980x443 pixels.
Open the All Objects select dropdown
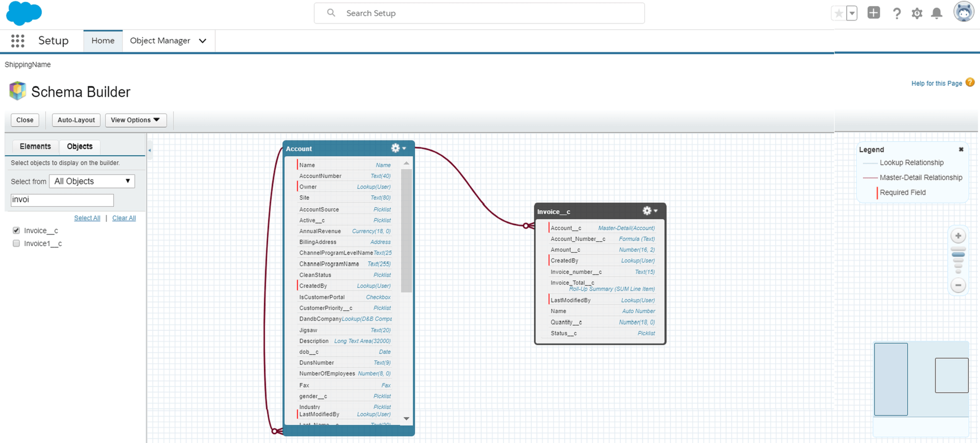pyautogui.click(x=92, y=181)
